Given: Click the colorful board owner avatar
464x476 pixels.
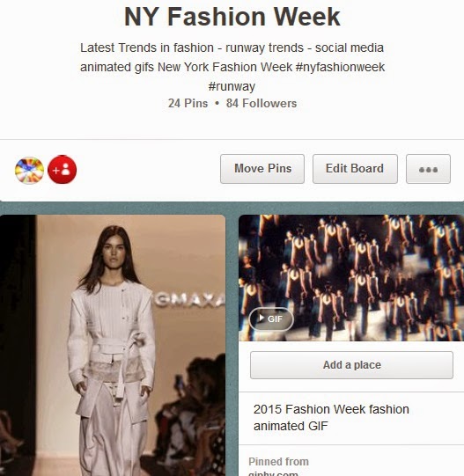Looking at the screenshot, I should [x=29, y=171].
